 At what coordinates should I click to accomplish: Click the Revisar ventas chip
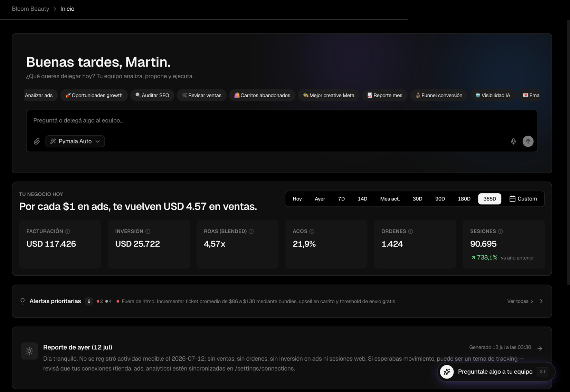click(x=202, y=95)
